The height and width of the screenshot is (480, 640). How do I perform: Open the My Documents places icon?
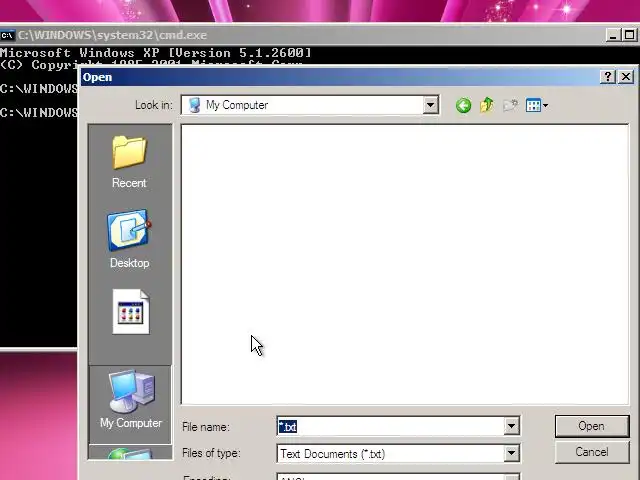coord(130,312)
